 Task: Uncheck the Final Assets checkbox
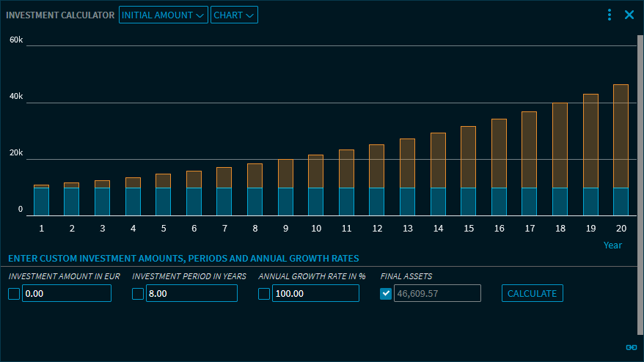tap(386, 294)
